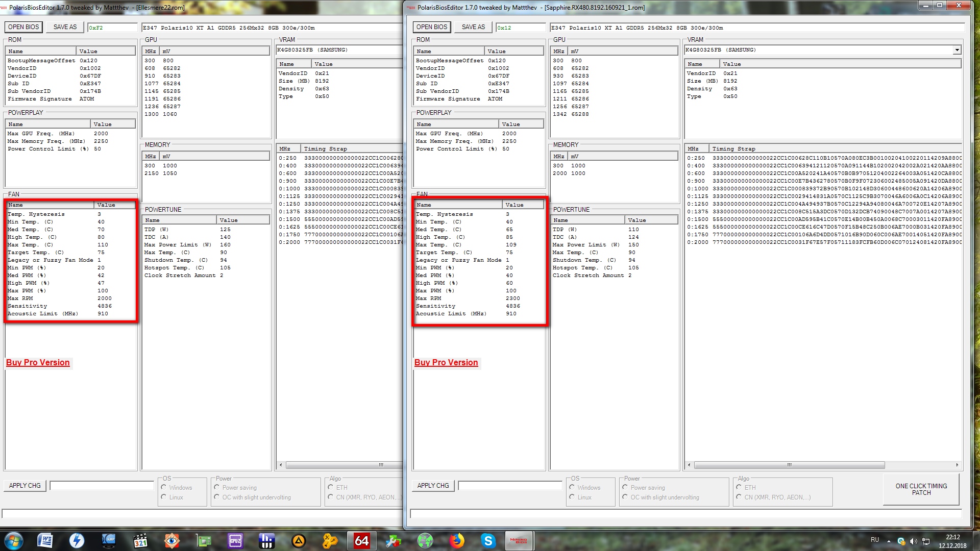Open AIDA64 taskbar icon
The width and height of the screenshot is (980, 551).
pyautogui.click(x=361, y=540)
